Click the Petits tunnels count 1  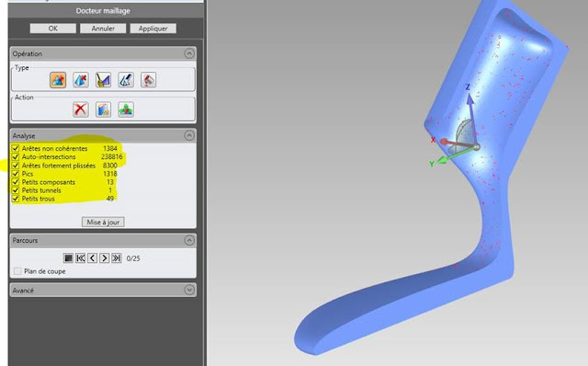[110, 190]
